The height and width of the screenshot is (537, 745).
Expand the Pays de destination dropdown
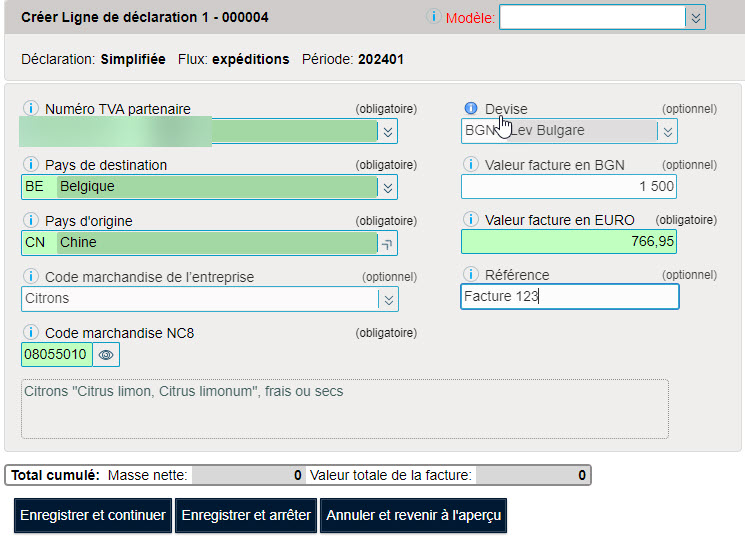[388, 188]
